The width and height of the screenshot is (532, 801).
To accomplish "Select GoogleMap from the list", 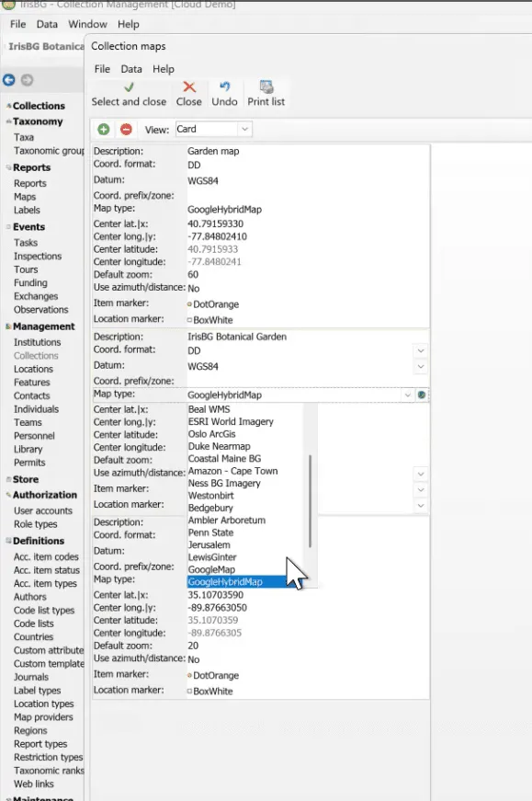I will (211, 569).
